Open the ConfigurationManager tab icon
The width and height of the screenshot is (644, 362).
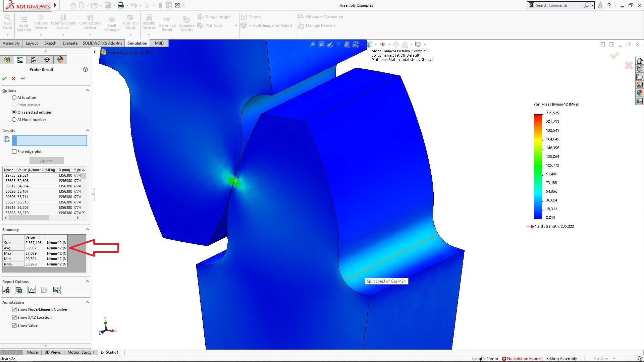point(34,60)
